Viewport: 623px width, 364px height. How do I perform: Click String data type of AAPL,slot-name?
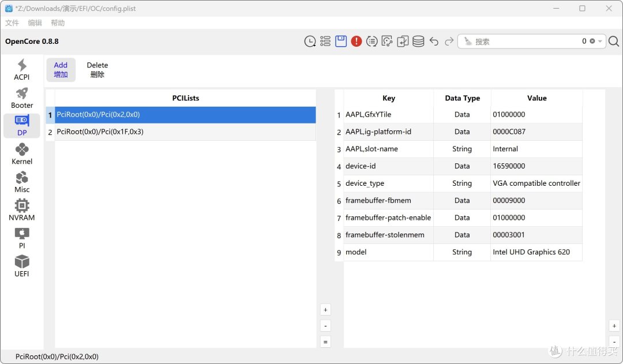click(x=462, y=149)
